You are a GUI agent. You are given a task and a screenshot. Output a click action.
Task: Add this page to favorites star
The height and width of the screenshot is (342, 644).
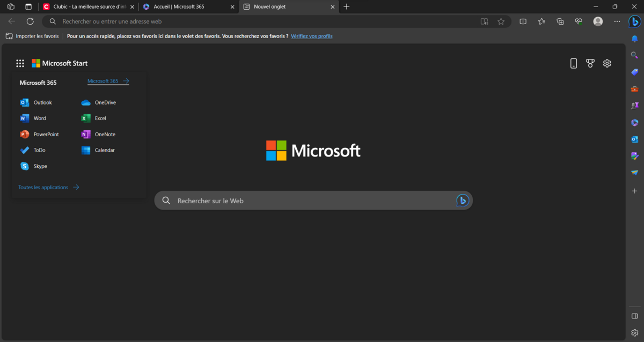[501, 21]
